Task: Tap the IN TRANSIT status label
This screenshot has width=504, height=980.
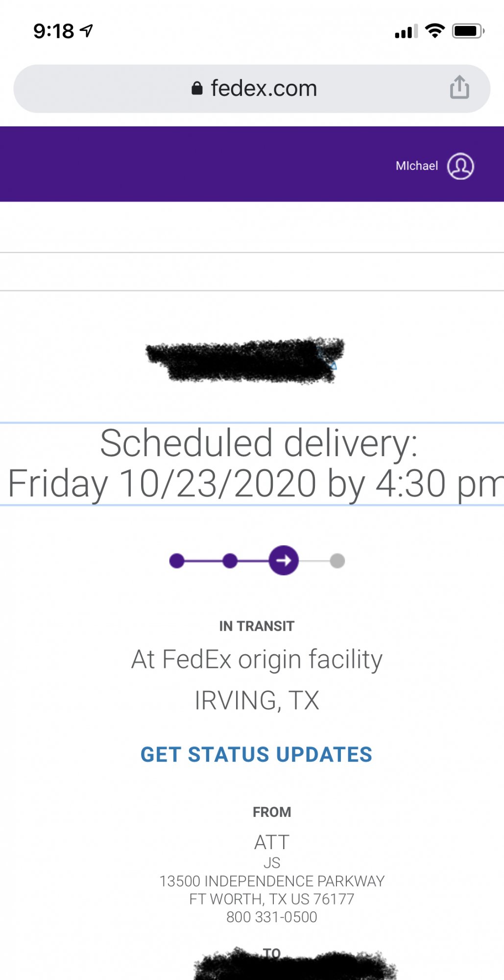Action: click(x=257, y=626)
